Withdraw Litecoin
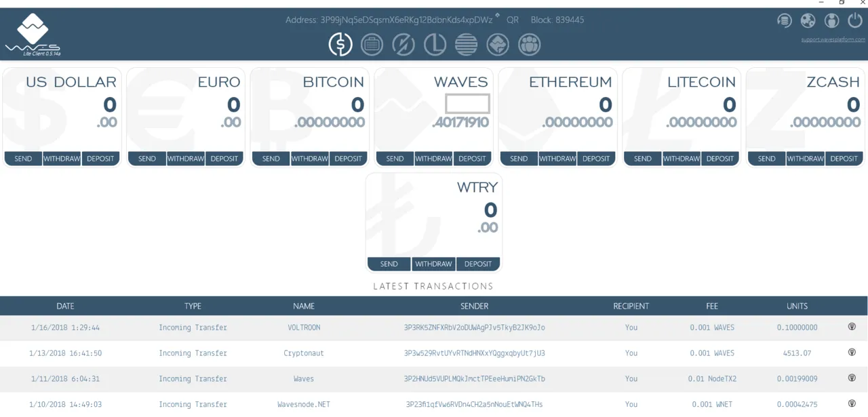Viewport: 868px width, 417px height. [682, 159]
